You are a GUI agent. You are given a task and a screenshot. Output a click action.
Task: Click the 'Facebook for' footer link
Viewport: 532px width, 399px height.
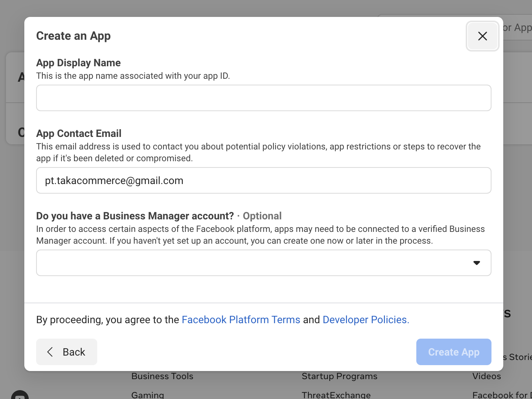click(x=501, y=395)
